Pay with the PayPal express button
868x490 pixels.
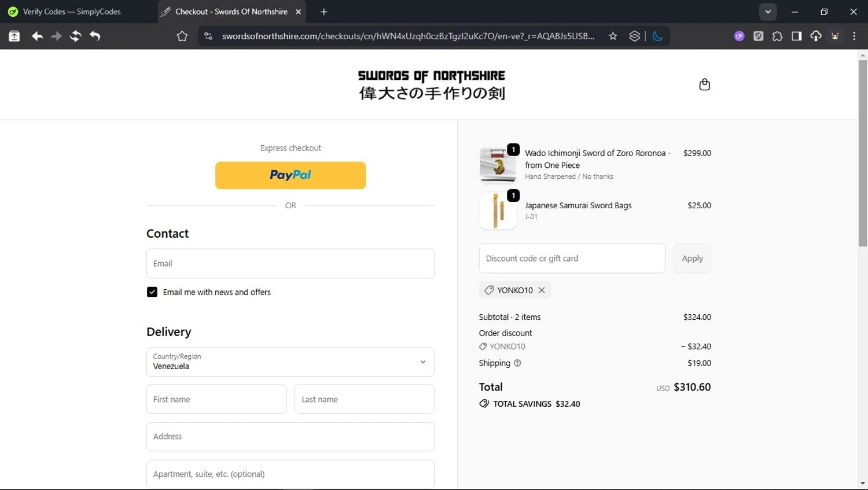[x=290, y=175]
